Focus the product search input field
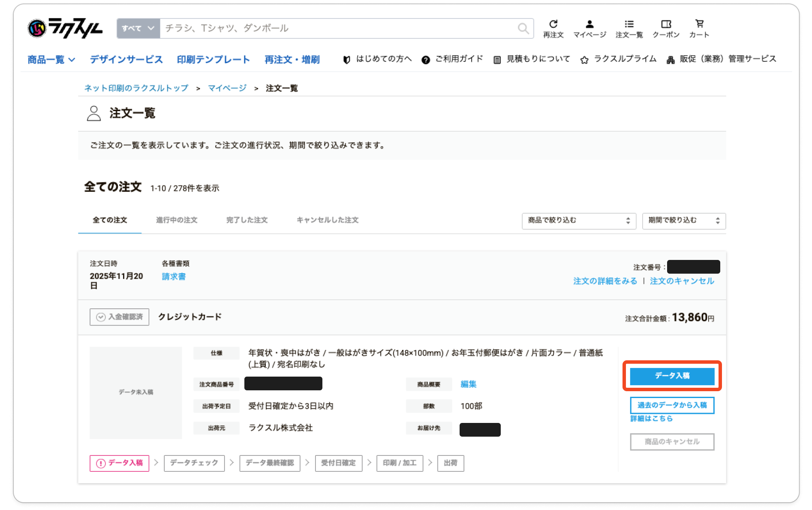The width and height of the screenshot is (812, 510). 339,29
